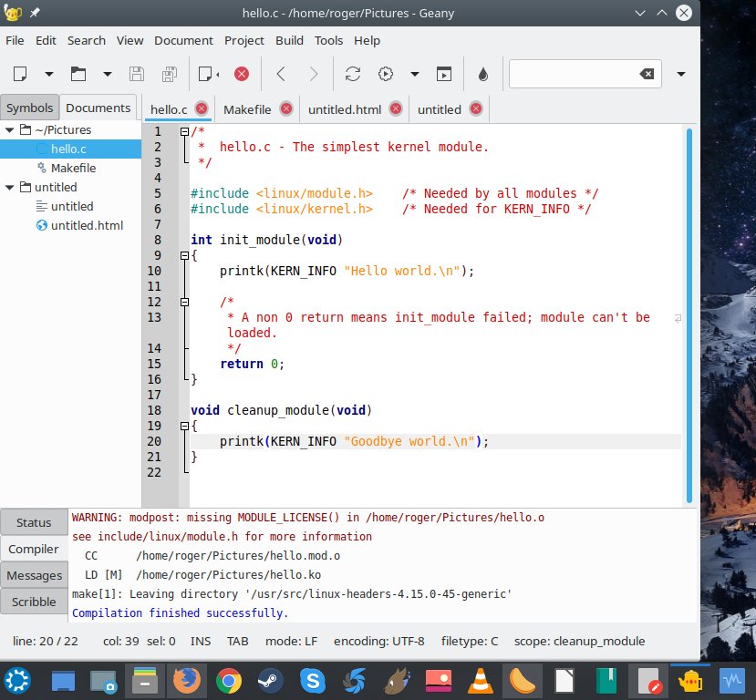The image size is (756, 700).
Task: Collapse the init_module block fold marker
Action: (185, 255)
